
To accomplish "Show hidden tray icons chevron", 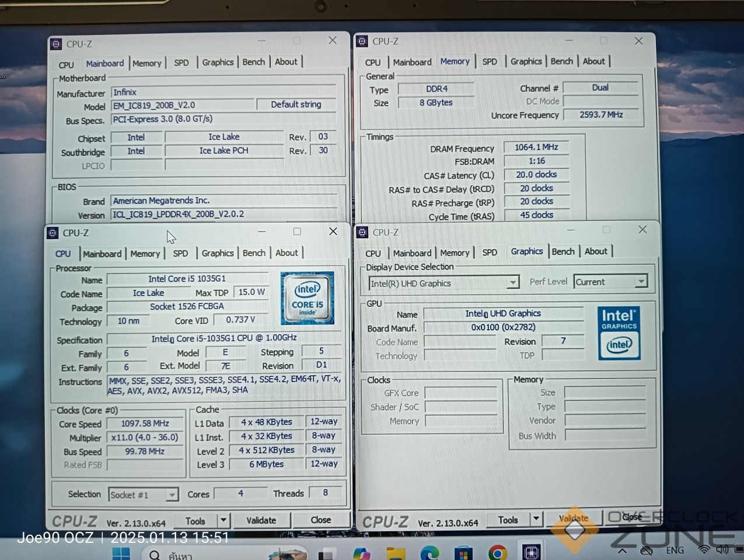I will [623, 550].
